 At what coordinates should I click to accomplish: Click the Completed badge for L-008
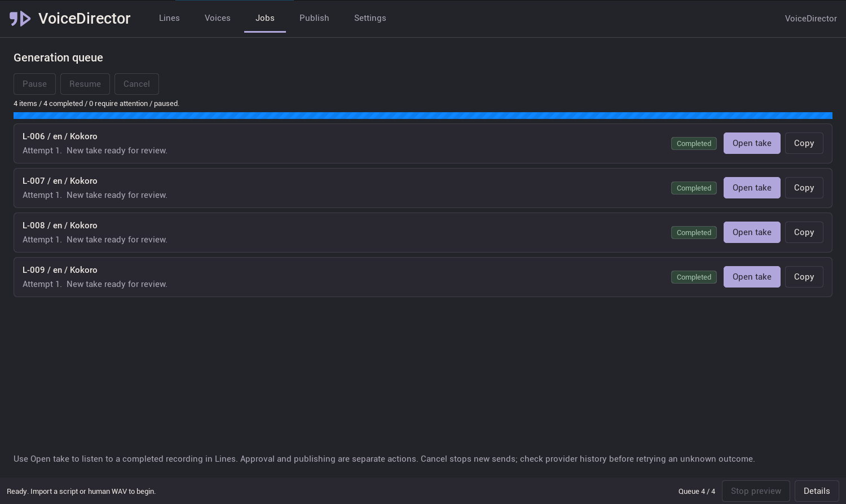coord(694,233)
